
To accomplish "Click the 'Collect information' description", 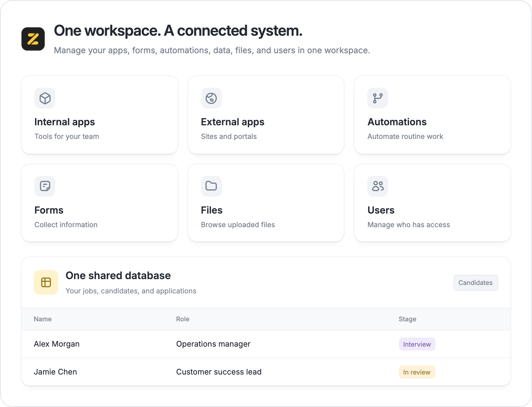I will 66,225.
